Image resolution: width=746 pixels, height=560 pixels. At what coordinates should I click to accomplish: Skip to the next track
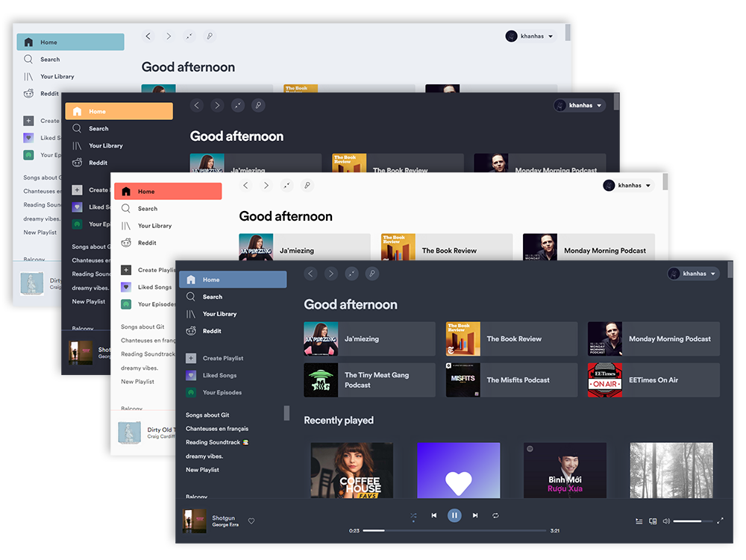(x=475, y=515)
